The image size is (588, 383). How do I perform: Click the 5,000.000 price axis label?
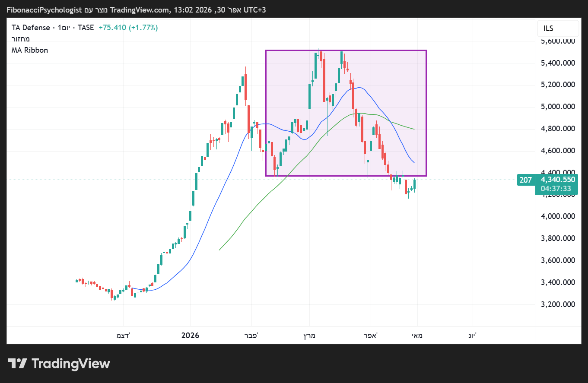[x=558, y=107]
